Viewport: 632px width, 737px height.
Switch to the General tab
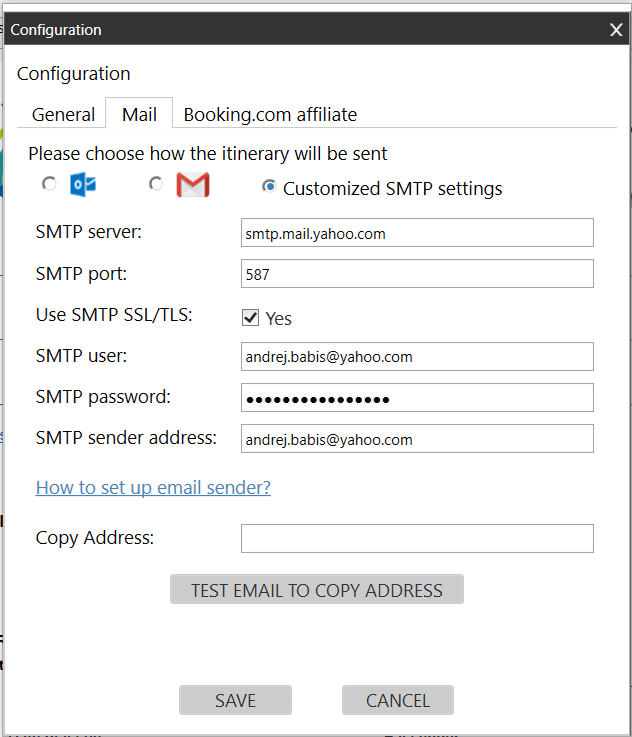[63, 114]
